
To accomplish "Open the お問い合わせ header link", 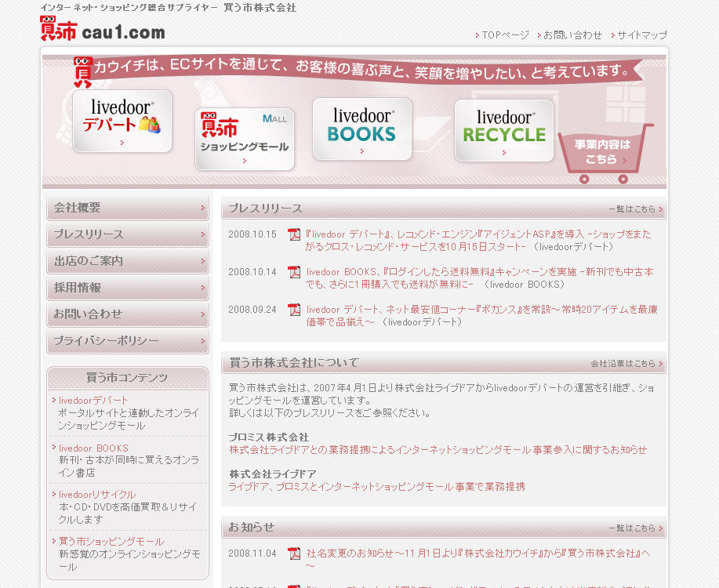I will click(569, 34).
